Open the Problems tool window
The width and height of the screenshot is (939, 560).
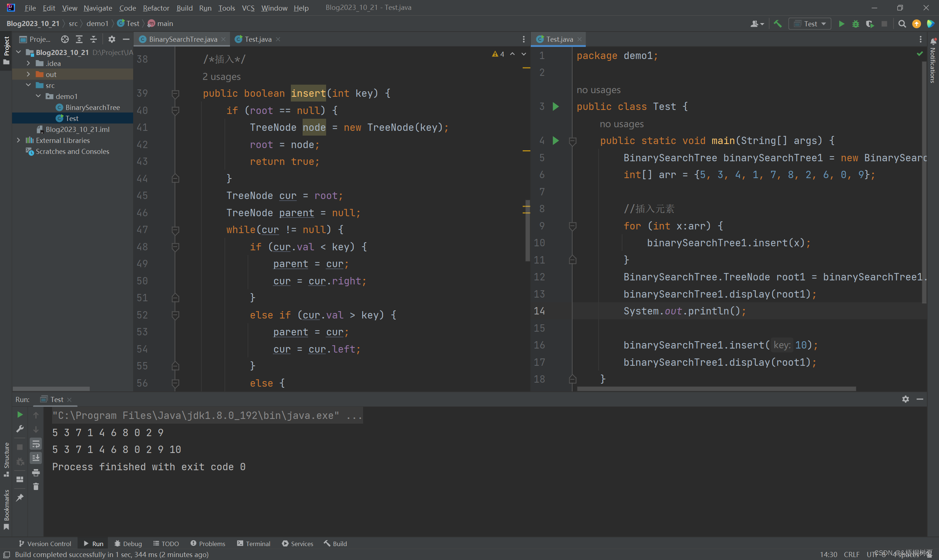click(x=208, y=544)
